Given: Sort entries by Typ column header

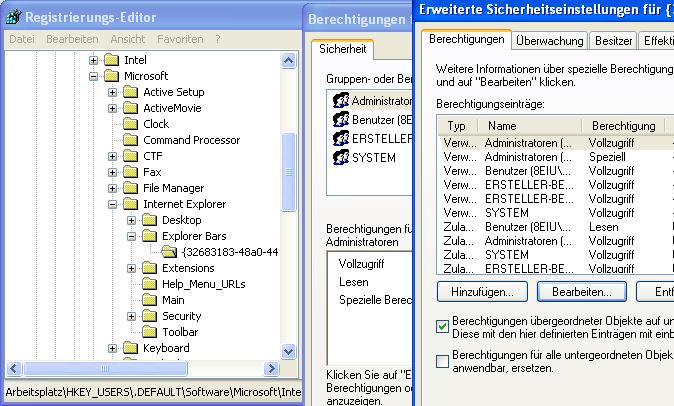Looking at the screenshot, I should coord(458,126).
